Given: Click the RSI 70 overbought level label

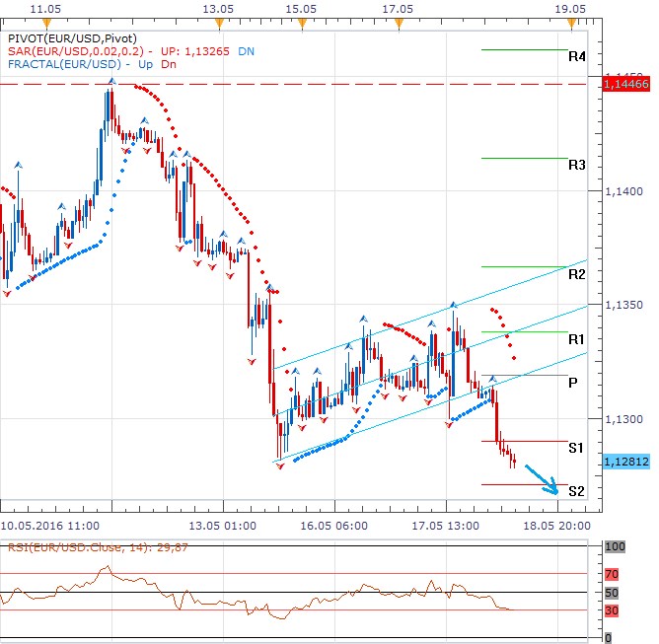Looking at the screenshot, I should [x=612, y=573].
